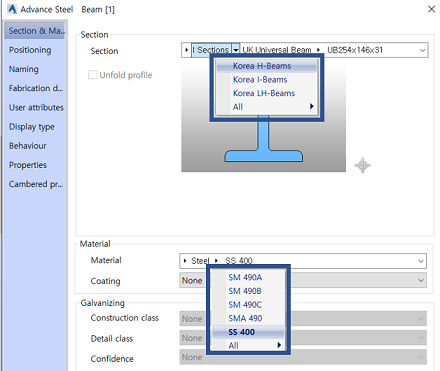
Task: Pick SM 490C material
Action: [x=248, y=305]
